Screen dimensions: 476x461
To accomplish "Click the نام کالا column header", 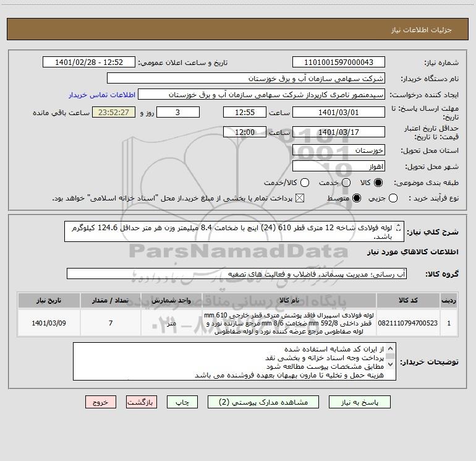I will [289, 300].
